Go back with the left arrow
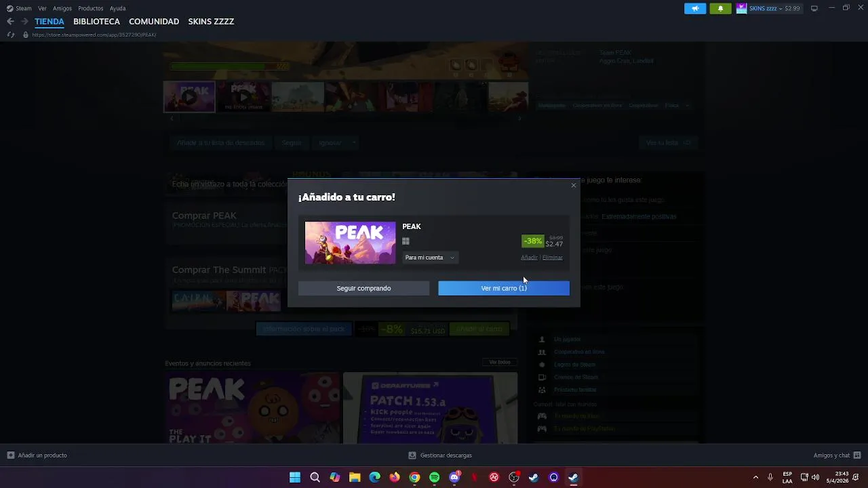Viewport: 868px width, 488px height. (x=10, y=22)
